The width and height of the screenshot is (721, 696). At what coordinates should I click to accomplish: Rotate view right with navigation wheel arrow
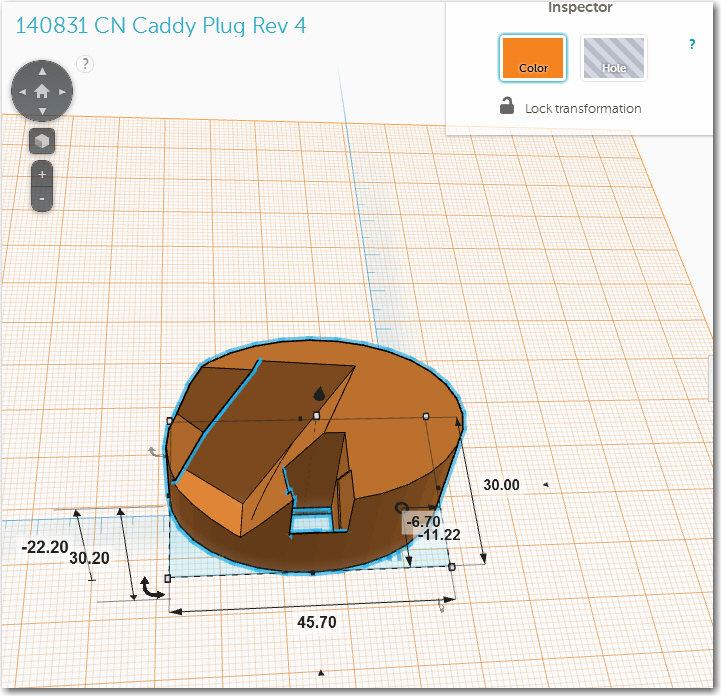pos(63,91)
